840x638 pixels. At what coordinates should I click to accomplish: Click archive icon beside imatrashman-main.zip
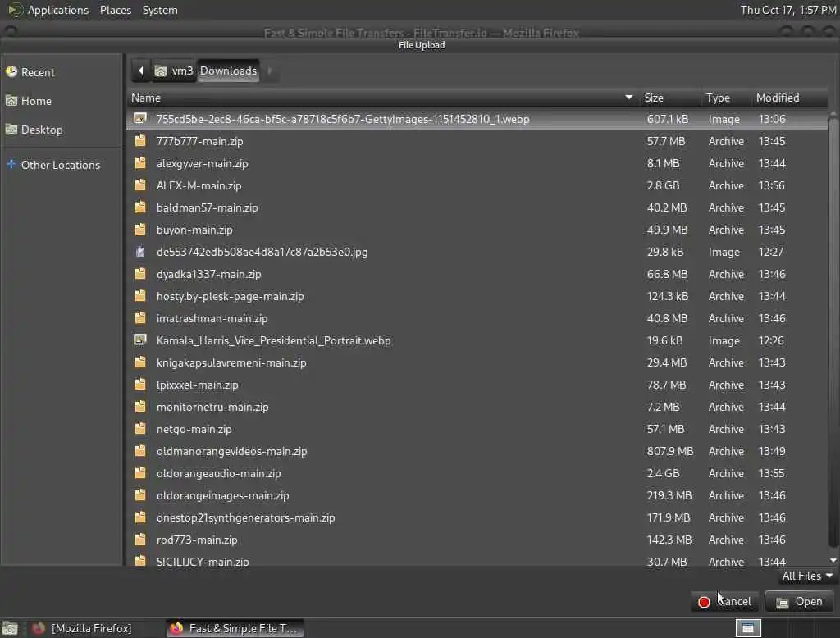coord(139,318)
